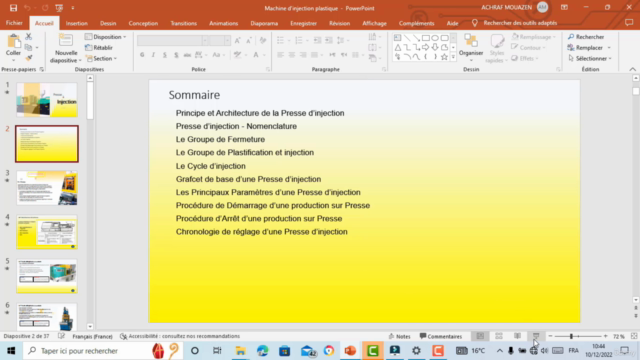The width and height of the screenshot is (640, 360).
Task: Save the presentation with the floppy disk icon
Action: tap(13, 8)
